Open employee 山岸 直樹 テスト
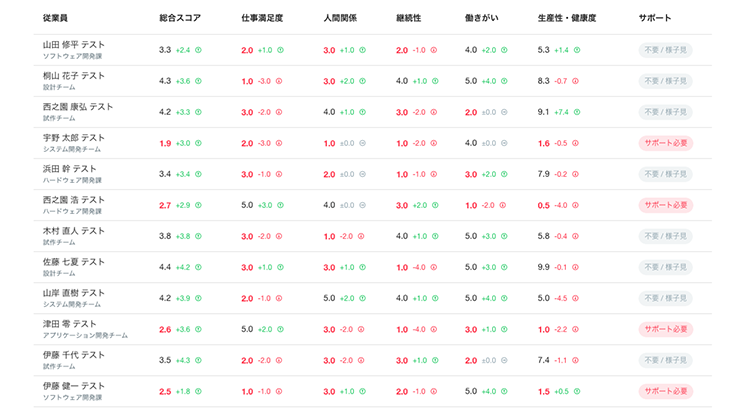 point(74,293)
